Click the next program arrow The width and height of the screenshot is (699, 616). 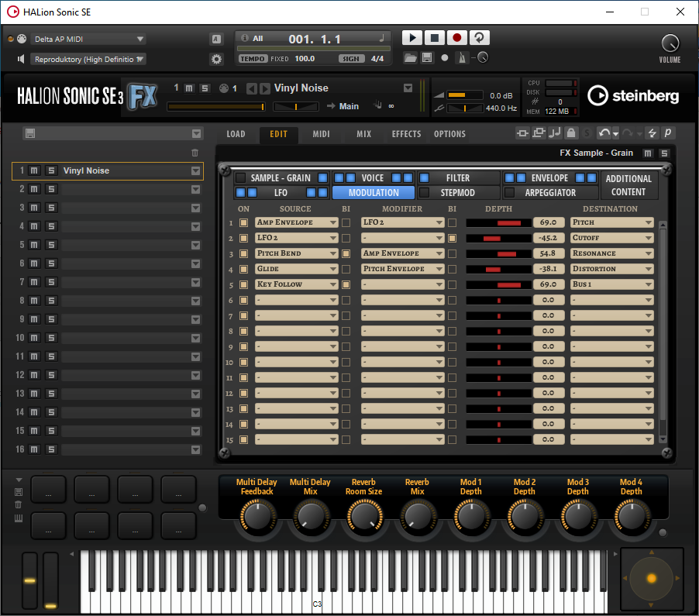point(265,88)
